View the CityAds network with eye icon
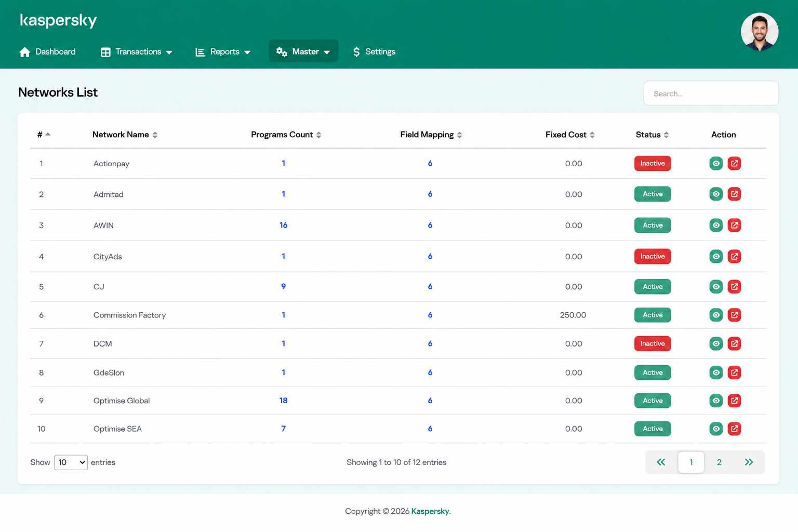Image resolution: width=798 pixels, height=532 pixels. 716,256
